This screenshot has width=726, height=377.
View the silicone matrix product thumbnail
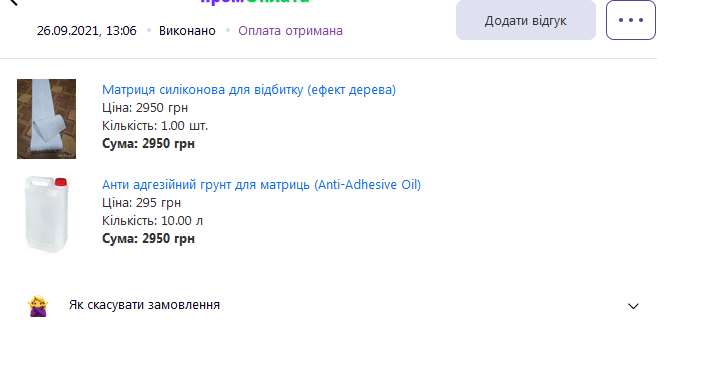[x=46, y=119]
